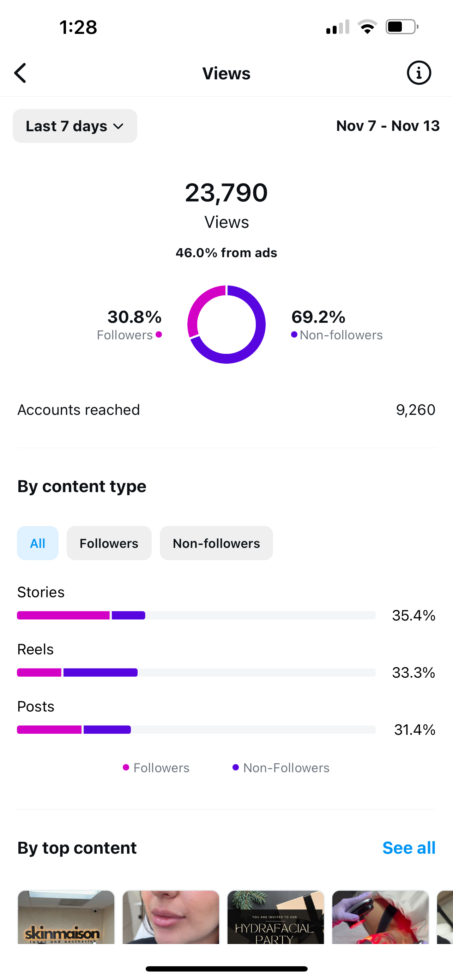The width and height of the screenshot is (453, 980).
Task: Switch to the Followers filter chip
Action: pyautogui.click(x=109, y=543)
